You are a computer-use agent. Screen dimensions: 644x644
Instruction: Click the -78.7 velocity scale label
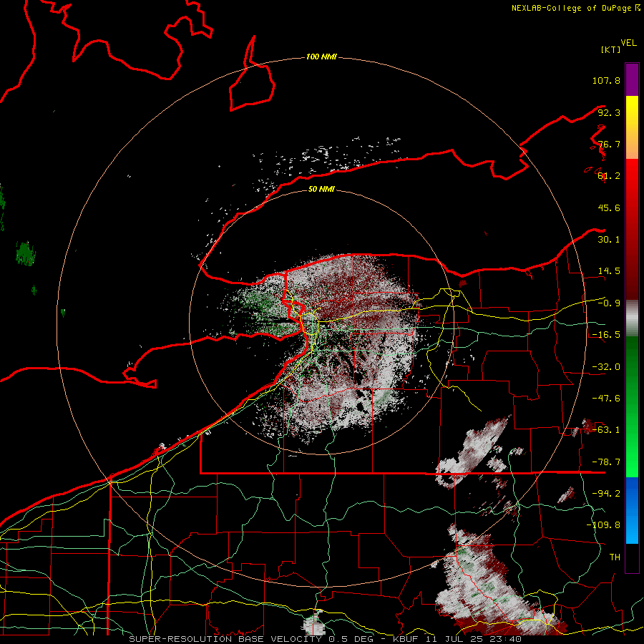(x=606, y=462)
